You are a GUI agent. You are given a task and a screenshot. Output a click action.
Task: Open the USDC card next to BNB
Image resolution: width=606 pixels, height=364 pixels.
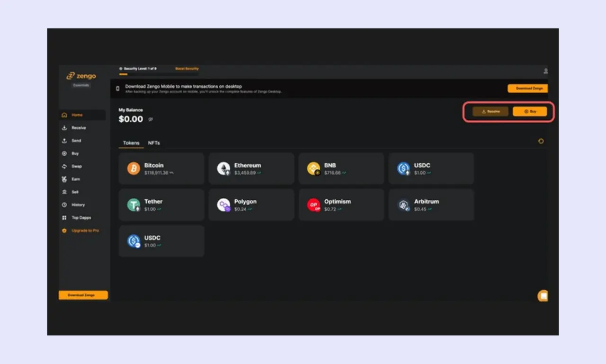click(431, 168)
